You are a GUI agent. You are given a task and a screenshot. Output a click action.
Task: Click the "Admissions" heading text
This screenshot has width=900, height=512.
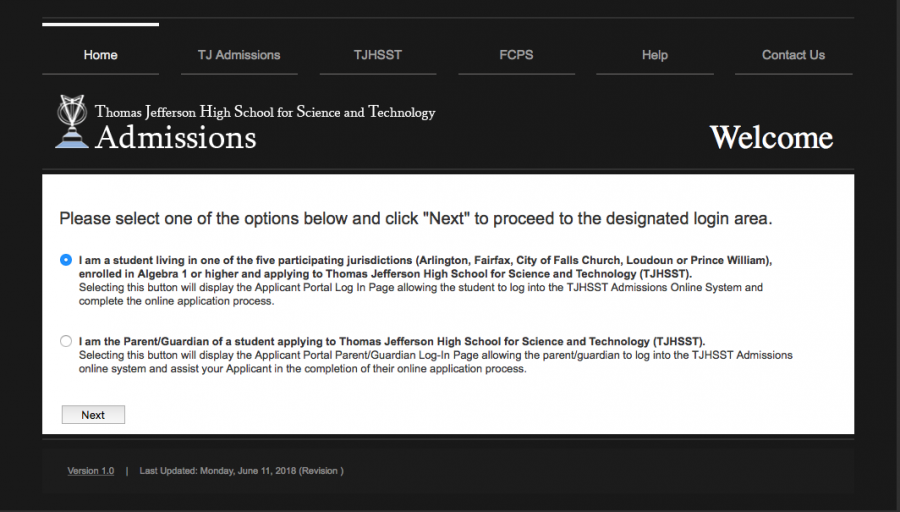point(176,138)
